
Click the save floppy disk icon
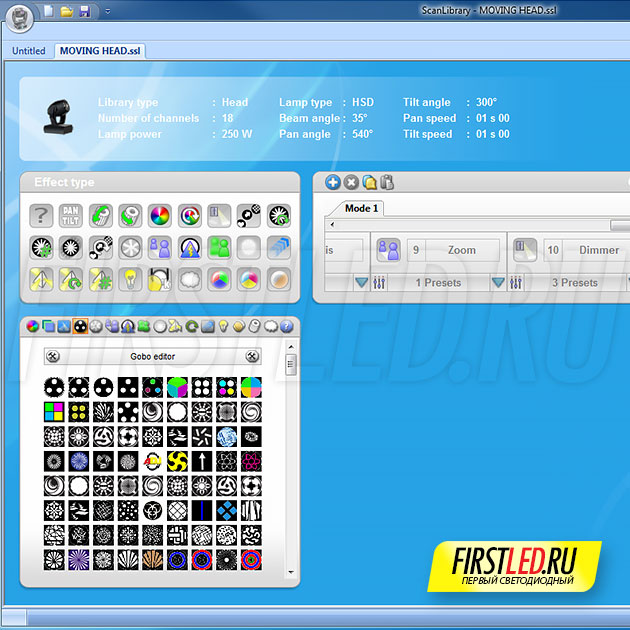click(x=84, y=11)
